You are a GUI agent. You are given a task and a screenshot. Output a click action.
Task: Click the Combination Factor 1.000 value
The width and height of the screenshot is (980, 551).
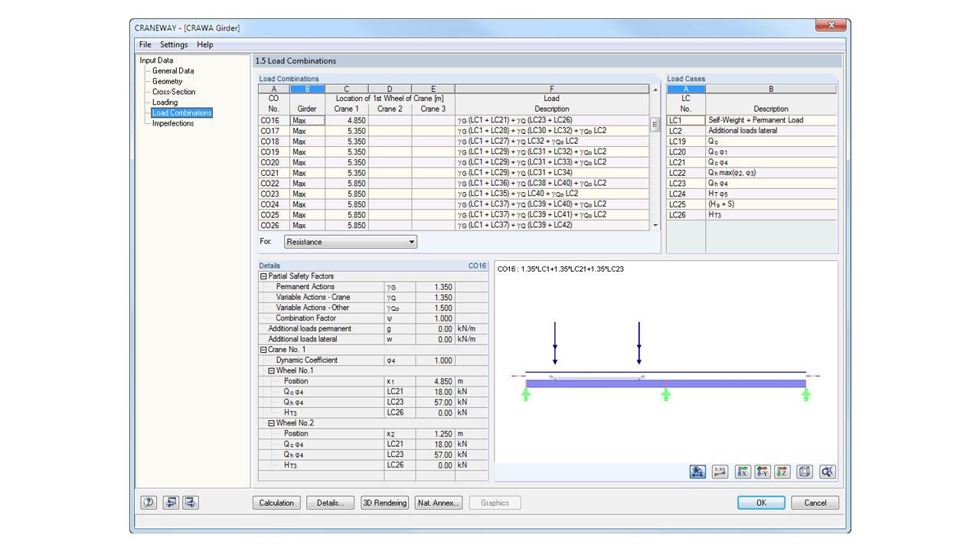pyautogui.click(x=435, y=318)
